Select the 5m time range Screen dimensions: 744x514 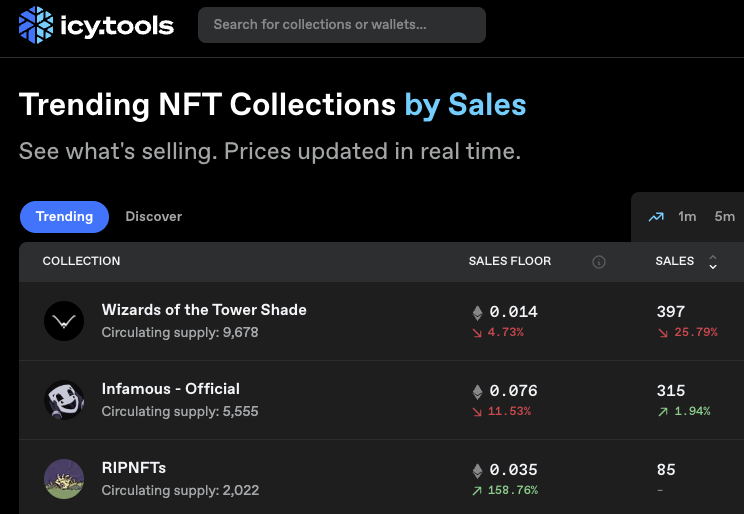pos(724,217)
